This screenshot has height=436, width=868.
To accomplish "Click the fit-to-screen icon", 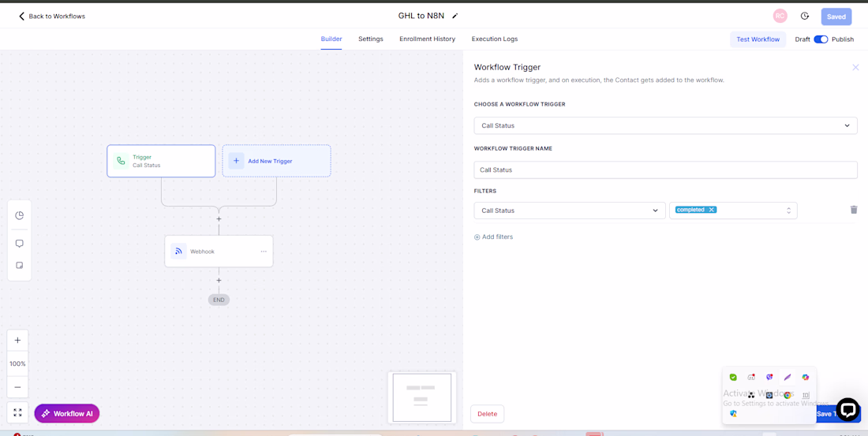I will point(17,413).
